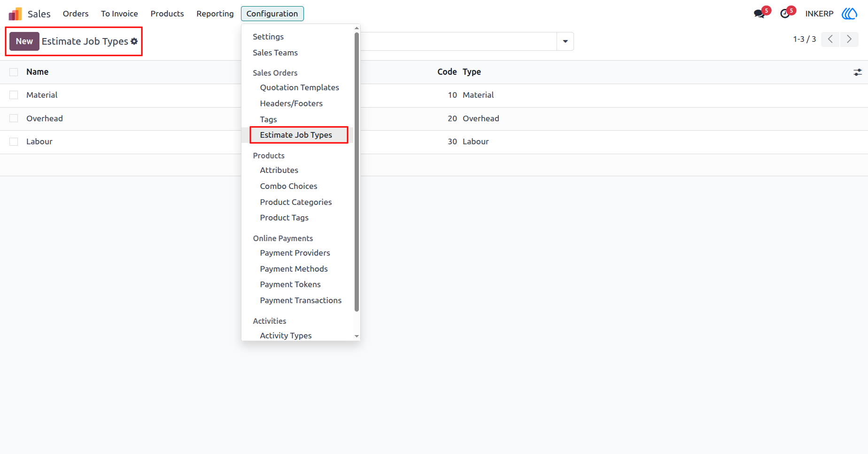This screenshot has width=868, height=454.
Task: Check the Overhead row checkbox
Action: click(14, 118)
